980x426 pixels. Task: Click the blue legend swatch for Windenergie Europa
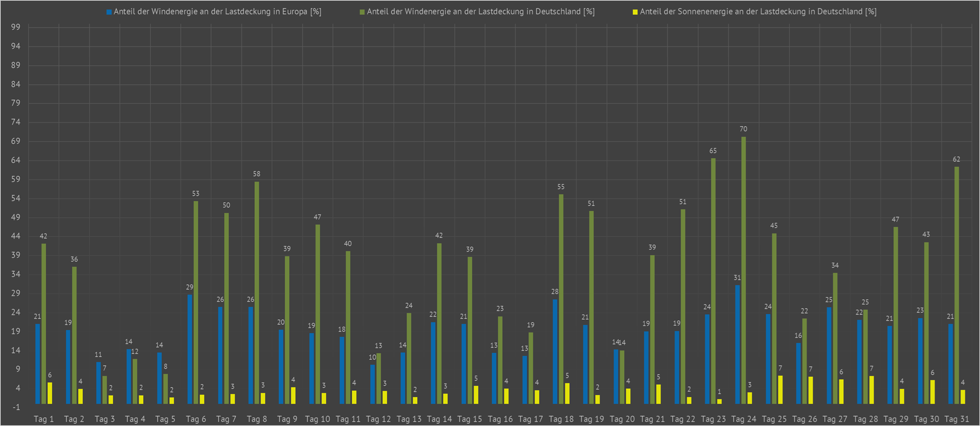pos(109,12)
